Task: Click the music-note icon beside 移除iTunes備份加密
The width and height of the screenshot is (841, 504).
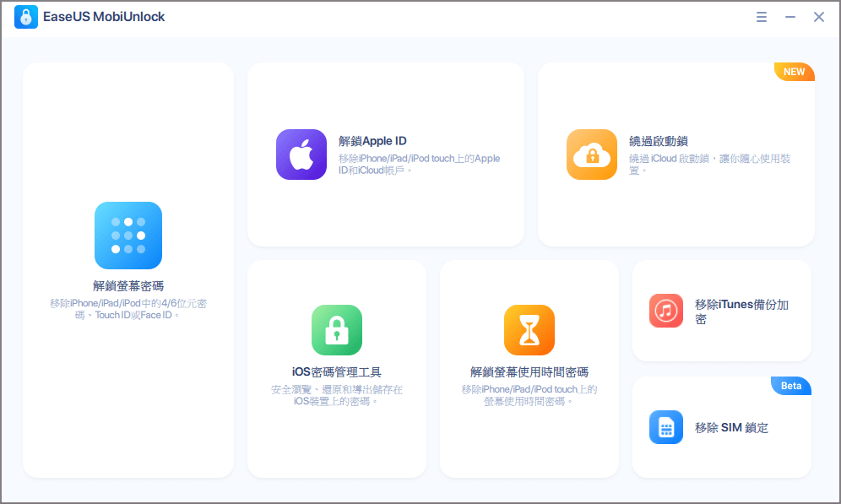Action: click(x=665, y=311)
